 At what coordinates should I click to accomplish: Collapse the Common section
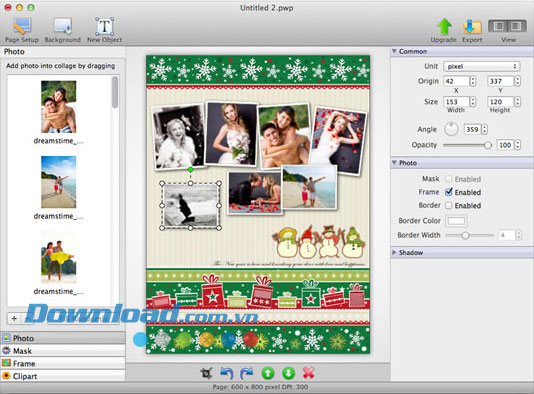pyautogui.click(x=394, y=51)
